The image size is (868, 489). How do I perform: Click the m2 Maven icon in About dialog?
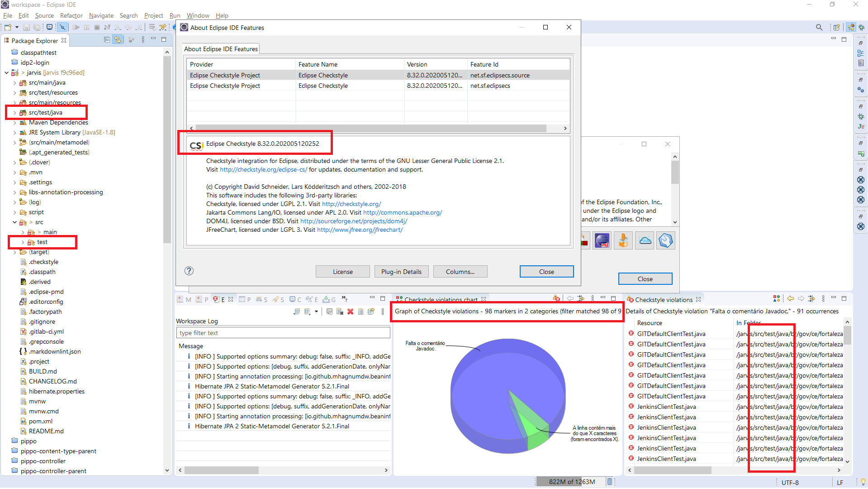pyautogui.click(x=602, y=240)
